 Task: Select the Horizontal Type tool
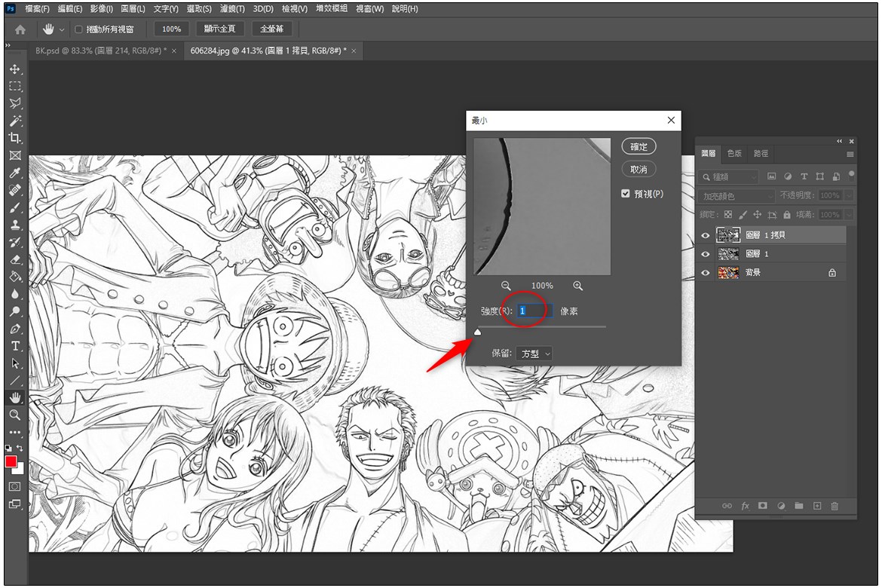pyautogui.click(x=15, y=346)
